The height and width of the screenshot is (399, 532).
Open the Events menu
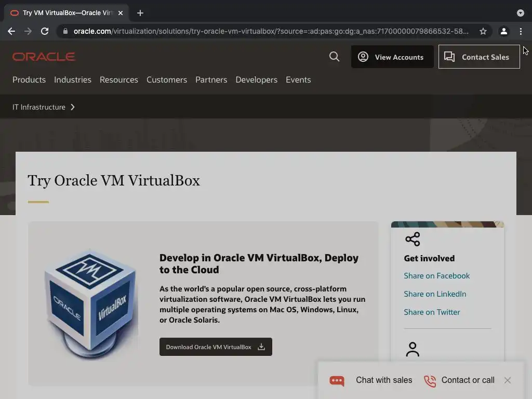tap(298, 79)
